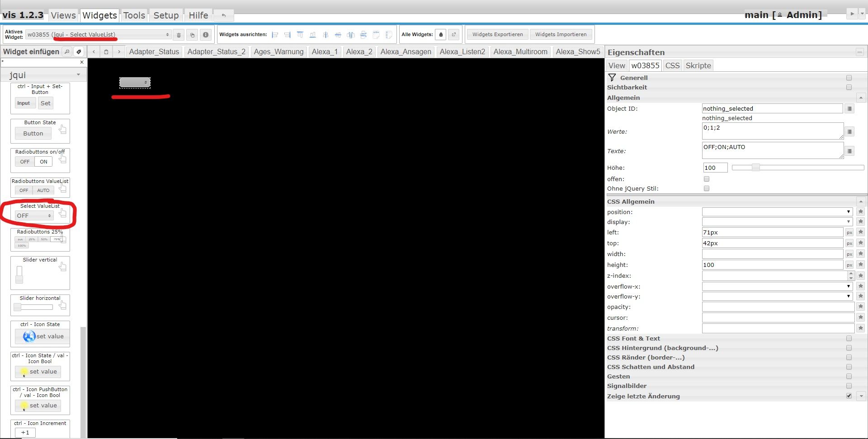Select the widget on the black canvas
The width and height of the screenshot is (868, 439).
coord(135,83)
